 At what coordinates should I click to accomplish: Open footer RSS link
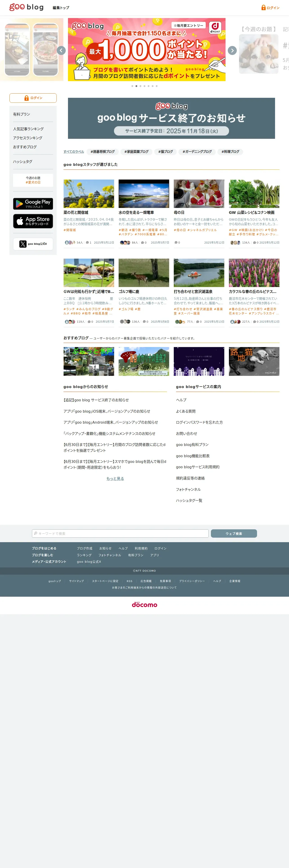tap(129, 581)
